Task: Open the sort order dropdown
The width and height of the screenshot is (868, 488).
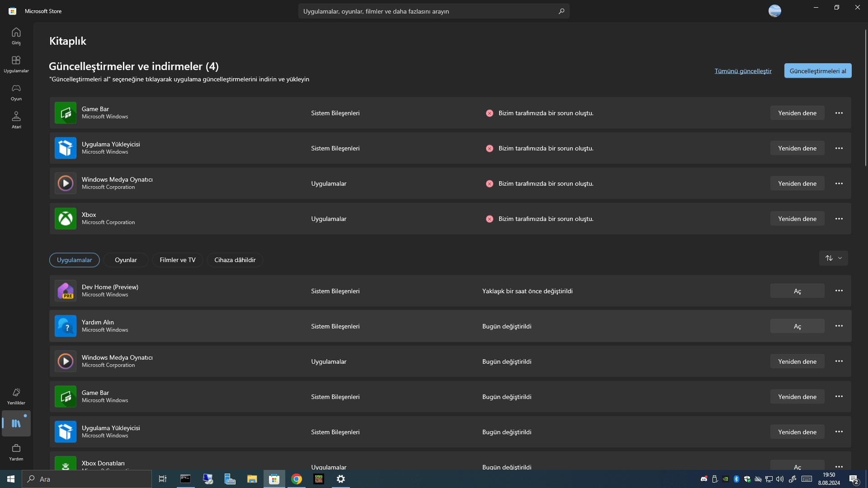Action: [x=833, y=258]
